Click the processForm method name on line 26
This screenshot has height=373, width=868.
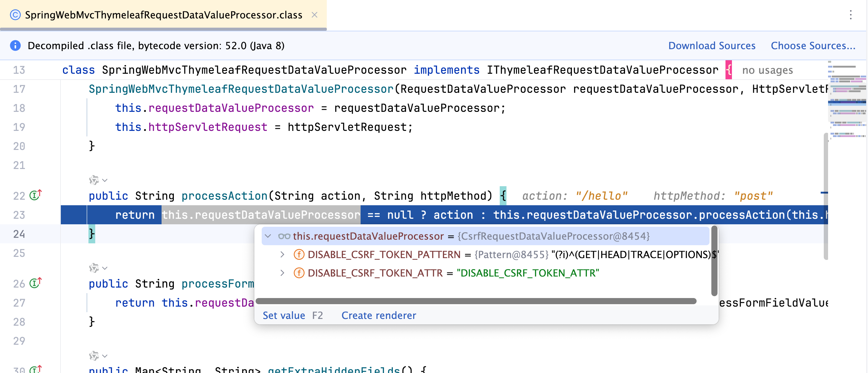(x=218, y=284)
